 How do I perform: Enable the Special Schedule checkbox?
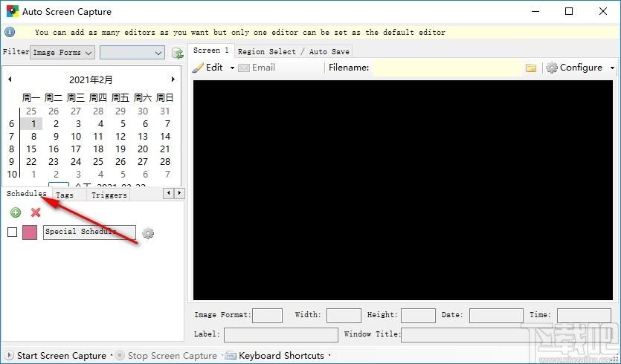(x=12, y=233)
